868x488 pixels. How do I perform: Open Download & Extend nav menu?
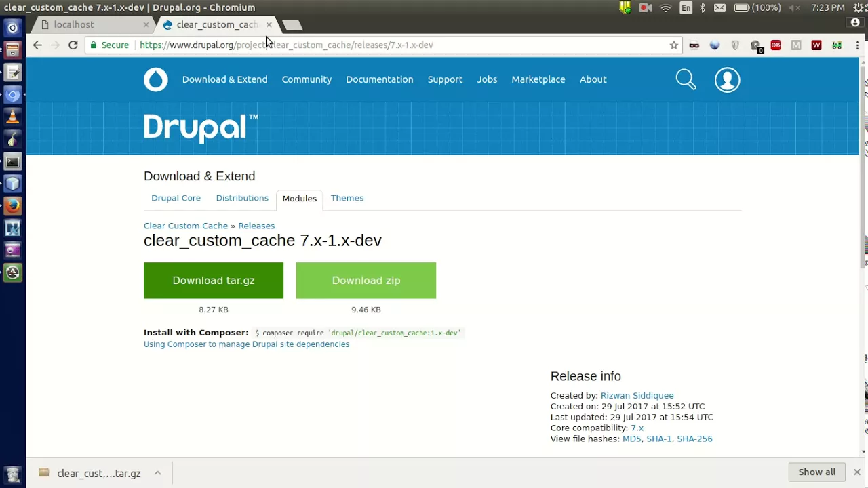224,79
